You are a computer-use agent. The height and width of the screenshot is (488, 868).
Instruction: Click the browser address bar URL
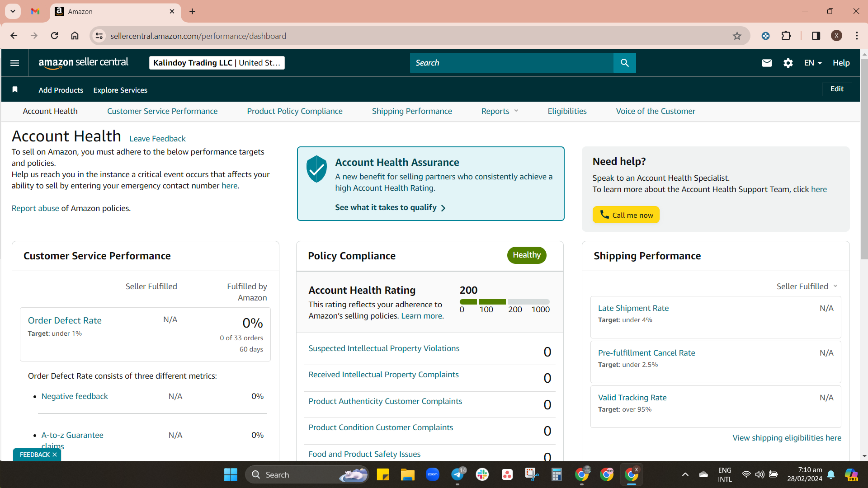(x=198, y=36)
